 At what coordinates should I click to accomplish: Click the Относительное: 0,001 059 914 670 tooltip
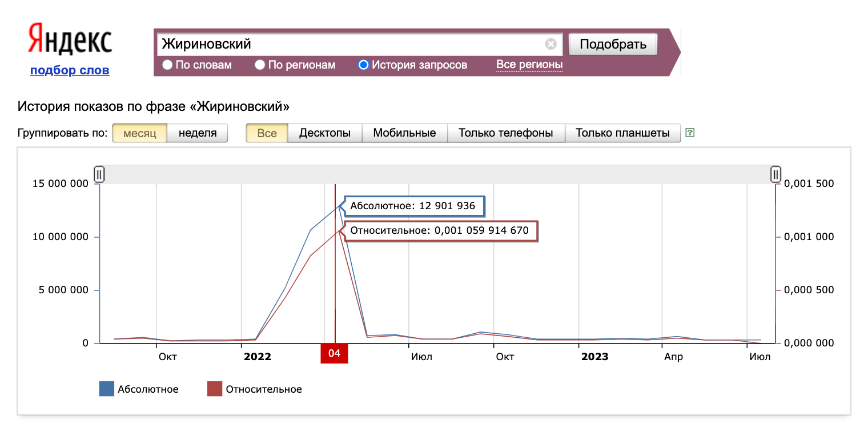coord(440,231)
